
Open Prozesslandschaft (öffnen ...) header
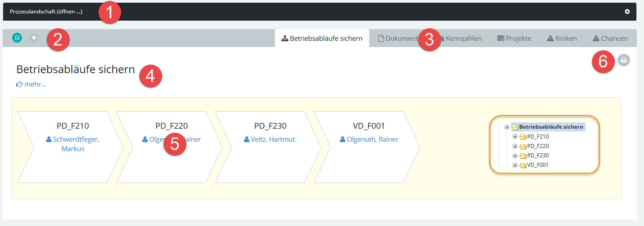point(46,12)
